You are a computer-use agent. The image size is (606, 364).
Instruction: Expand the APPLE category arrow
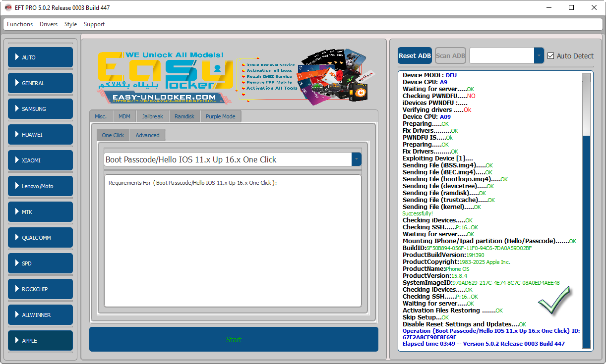17,341
